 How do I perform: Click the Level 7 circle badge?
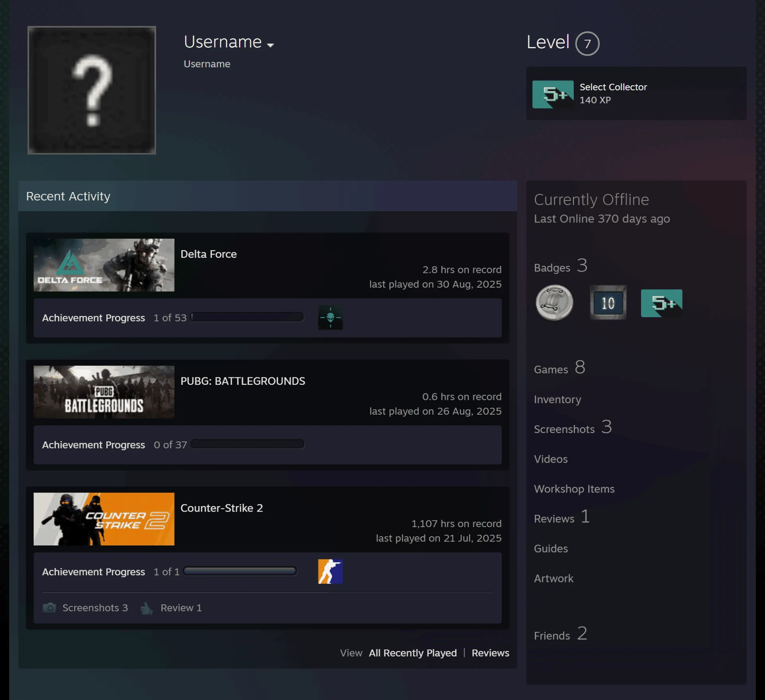[587, 43]
